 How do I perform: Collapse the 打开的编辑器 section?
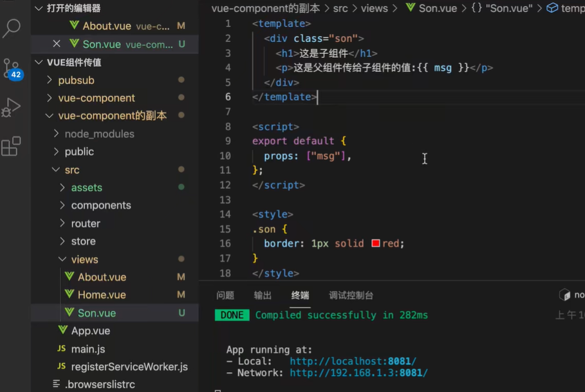coord(39,8)
